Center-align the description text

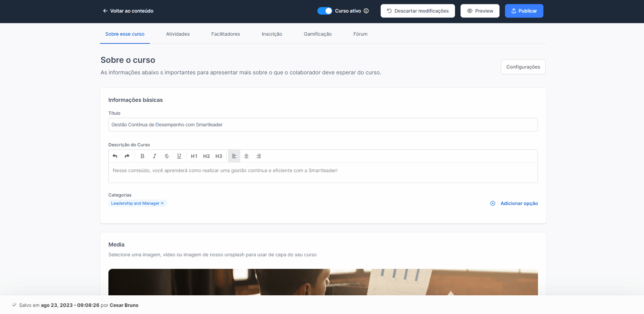(x=246, y=156)
